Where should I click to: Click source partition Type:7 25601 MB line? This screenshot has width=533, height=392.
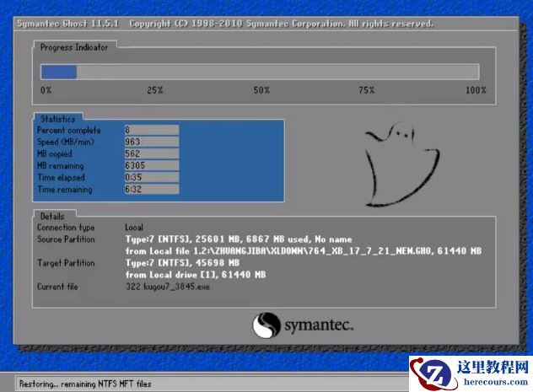coord(239,239)
